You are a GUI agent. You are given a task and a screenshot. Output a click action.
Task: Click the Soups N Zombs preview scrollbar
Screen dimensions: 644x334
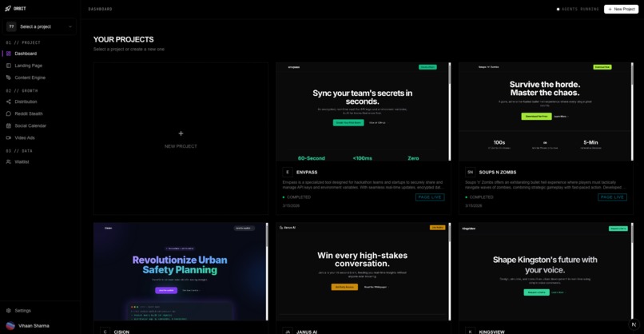(632, 111)
